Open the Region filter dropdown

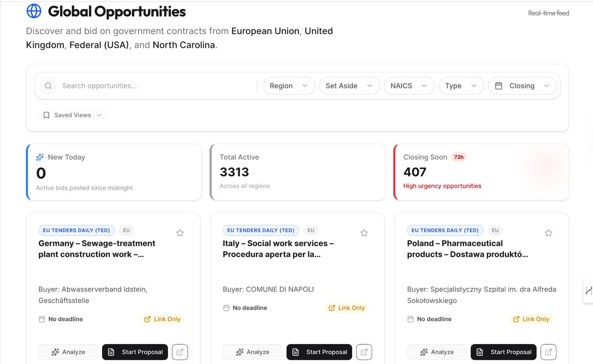pyautogui.click(x=288, y=86)
